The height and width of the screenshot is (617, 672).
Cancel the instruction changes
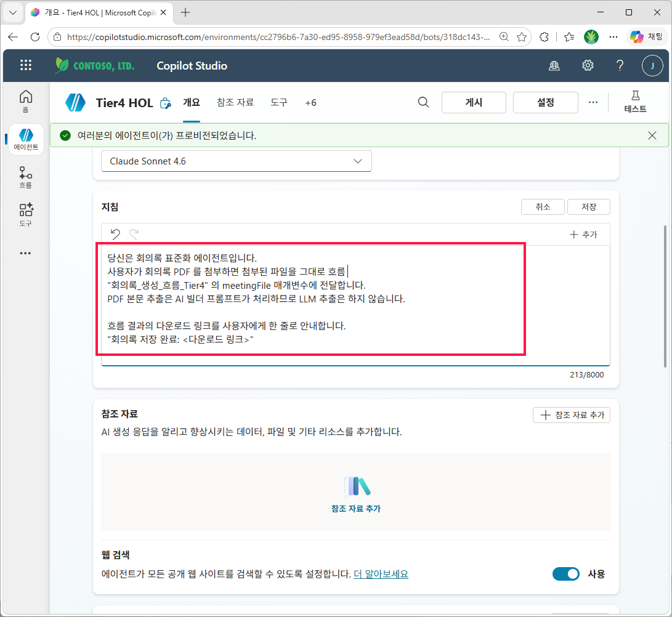(x=543, y=207)
